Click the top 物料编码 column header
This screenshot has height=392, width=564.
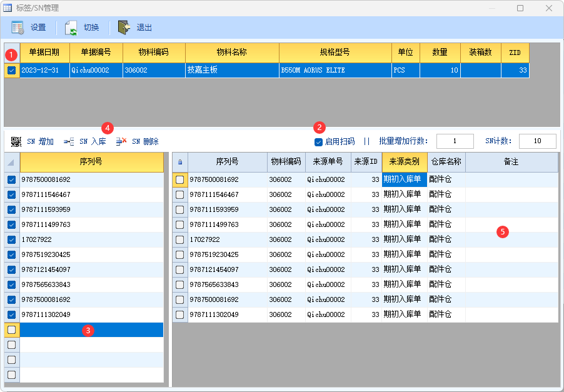tap(154, 53)
